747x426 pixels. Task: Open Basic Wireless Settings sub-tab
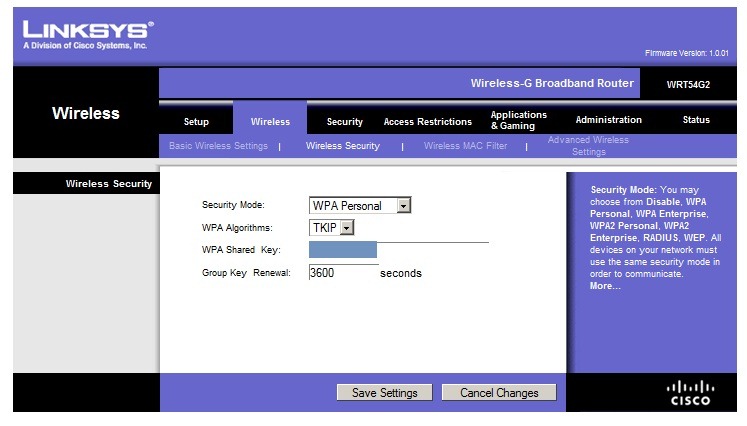[x=218, y=146]
